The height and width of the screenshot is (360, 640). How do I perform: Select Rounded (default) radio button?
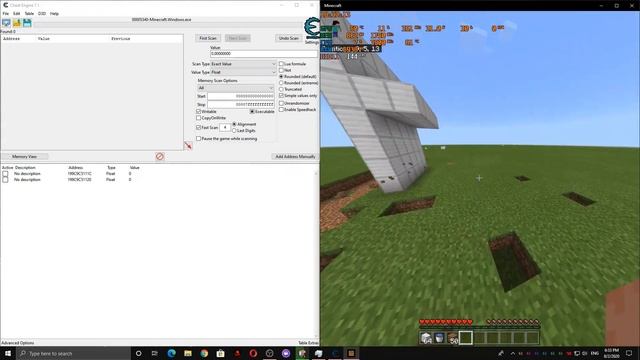tap(281, 76)
